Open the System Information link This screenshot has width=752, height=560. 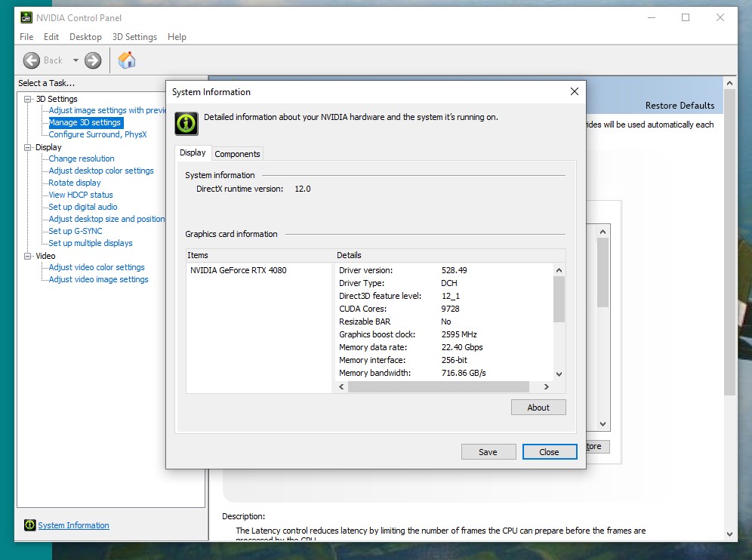coord(73,525)
